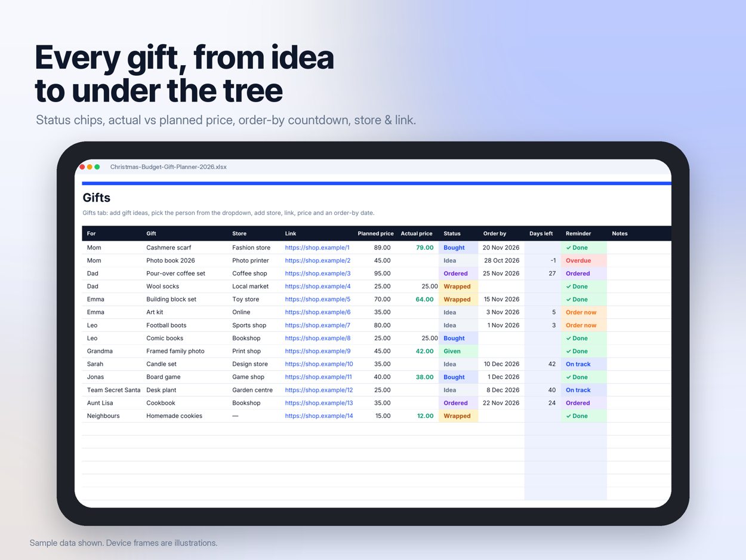
Task: Click the 'Idea' status chip for Photo book 2026
Action: [458, 260]
